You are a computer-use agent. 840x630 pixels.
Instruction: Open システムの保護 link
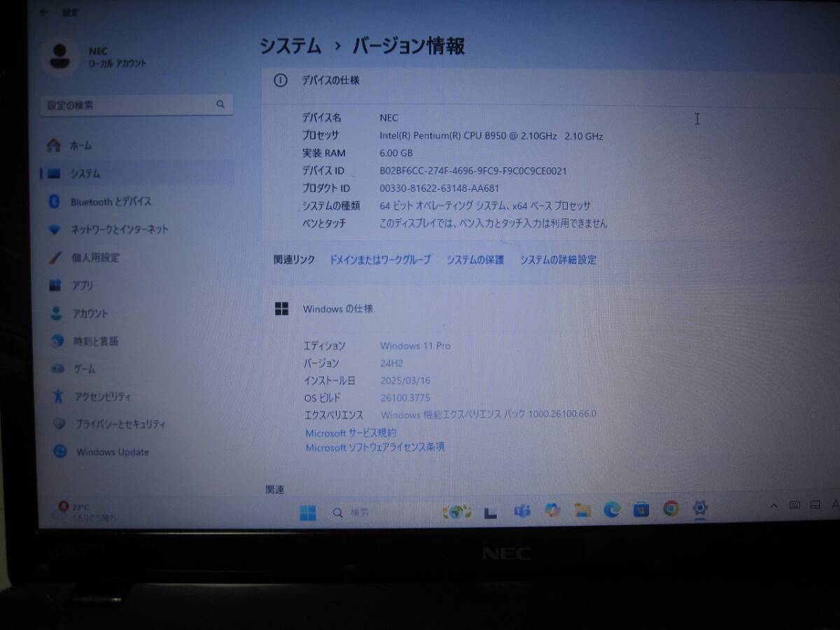(x=475, y=260)
